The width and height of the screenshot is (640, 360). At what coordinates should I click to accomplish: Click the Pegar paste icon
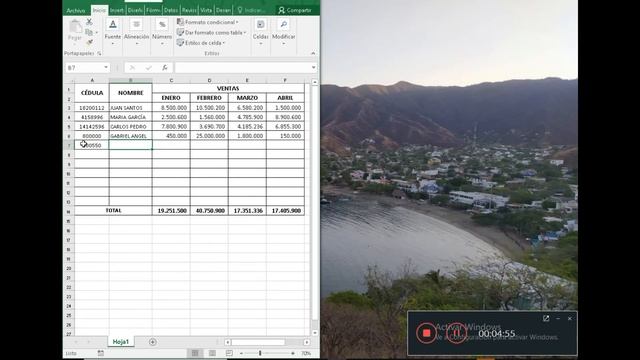click(75, 27)
